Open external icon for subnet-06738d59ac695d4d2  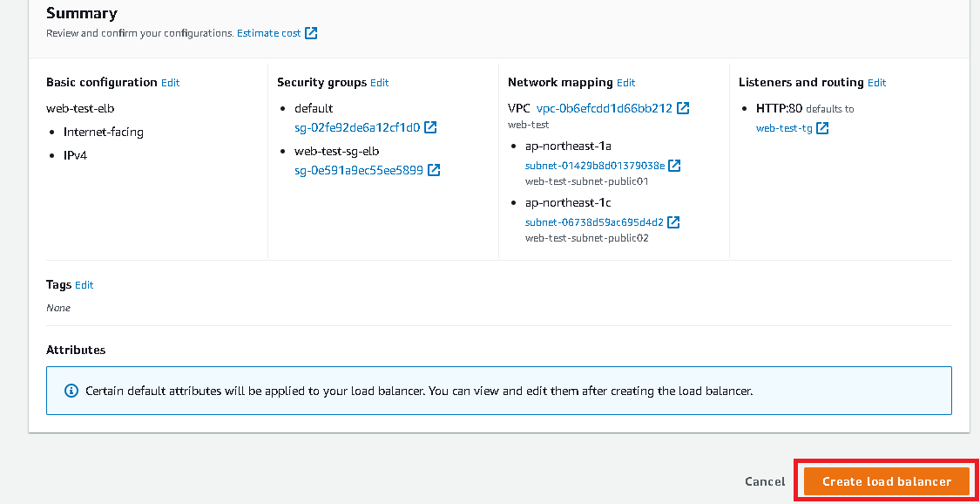coord(673,221)
